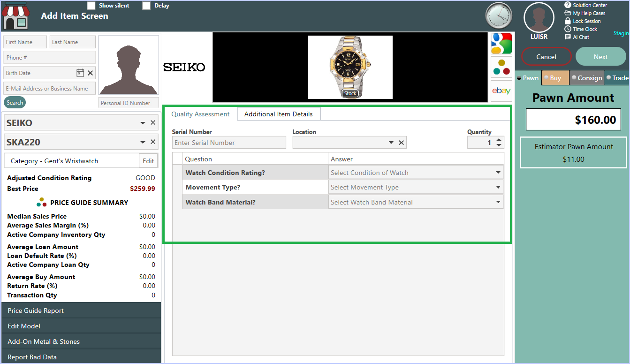
Task: Click the Last Name field
Action: point(73,42)
